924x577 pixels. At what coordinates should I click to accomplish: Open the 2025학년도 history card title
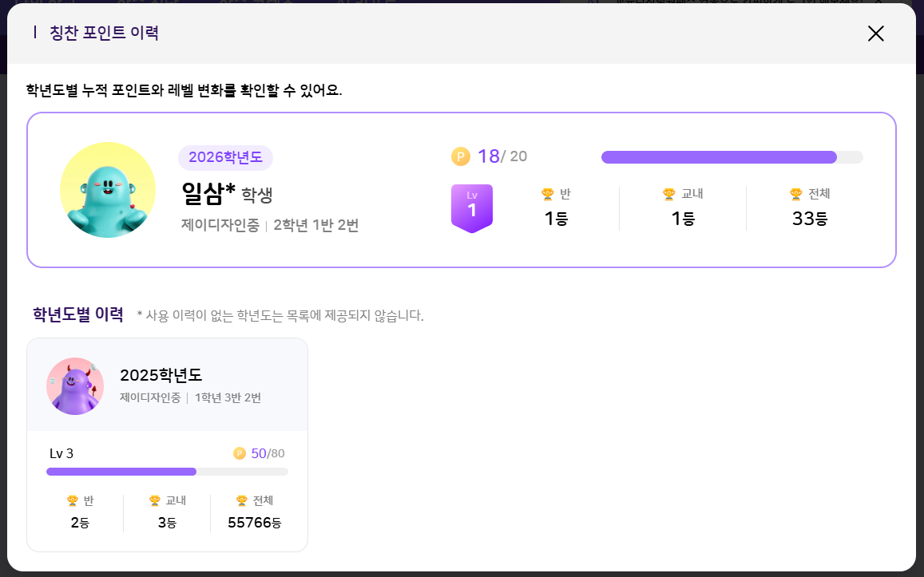click(x=161, y=376)
